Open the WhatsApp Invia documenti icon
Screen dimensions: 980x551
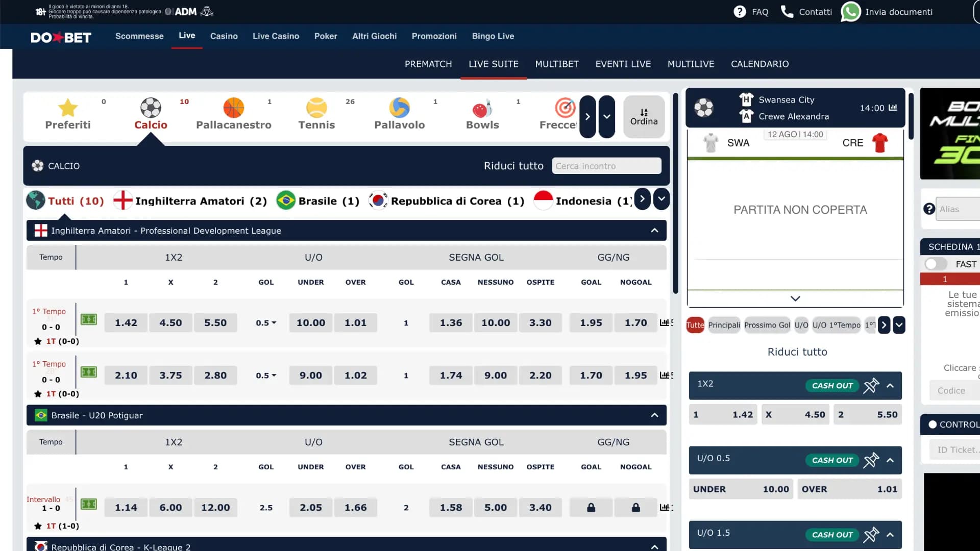click(x=850, y=12)
